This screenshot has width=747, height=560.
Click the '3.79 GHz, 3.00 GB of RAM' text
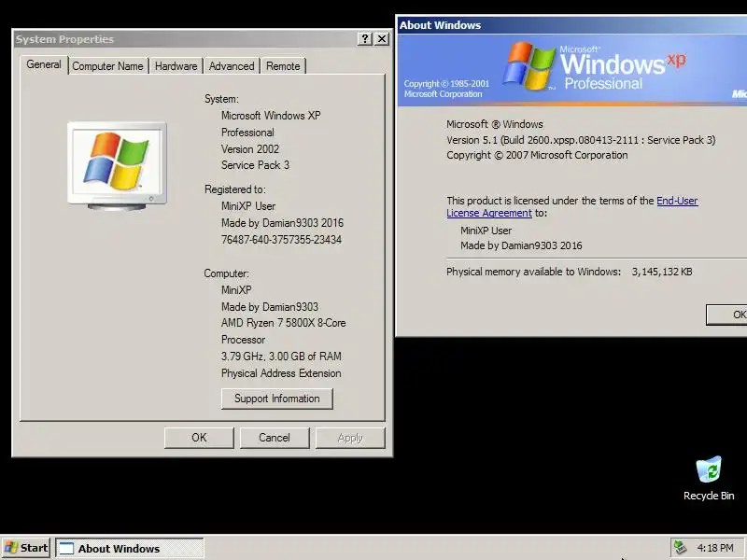tap(281, 357)
